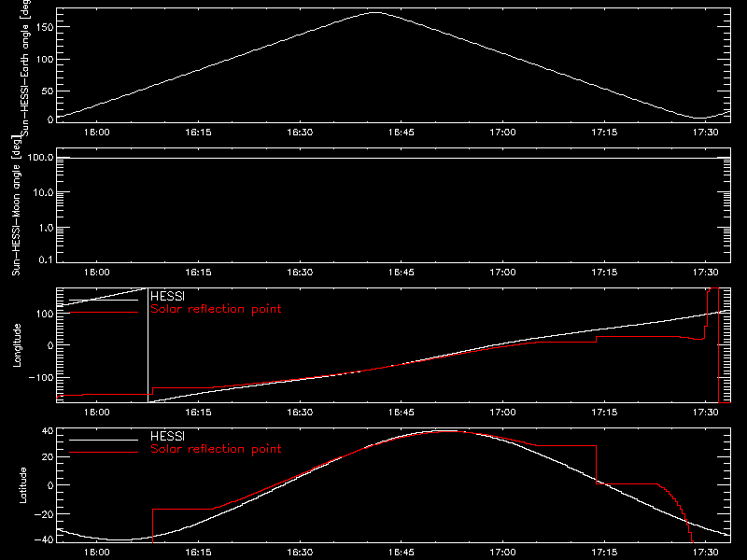Screen dimensions: 747x560
Task: Select HESSI legend label in Latitude plot
Action: 167,436
